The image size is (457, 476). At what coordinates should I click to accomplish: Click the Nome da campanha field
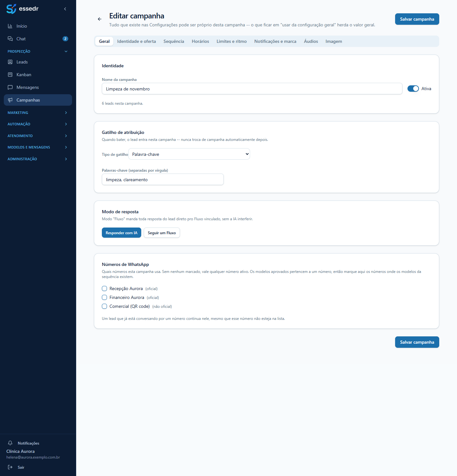[252, 89]
